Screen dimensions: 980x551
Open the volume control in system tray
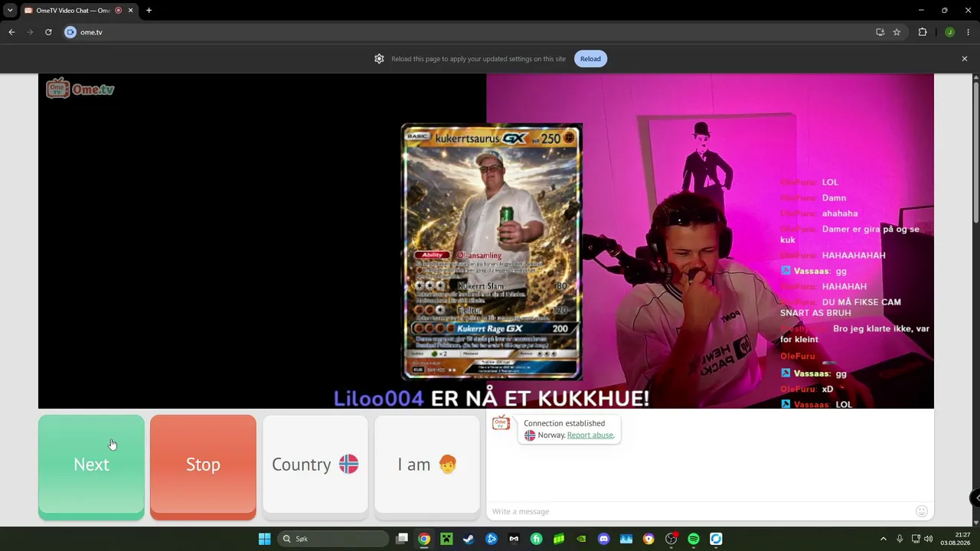point(929,539)
